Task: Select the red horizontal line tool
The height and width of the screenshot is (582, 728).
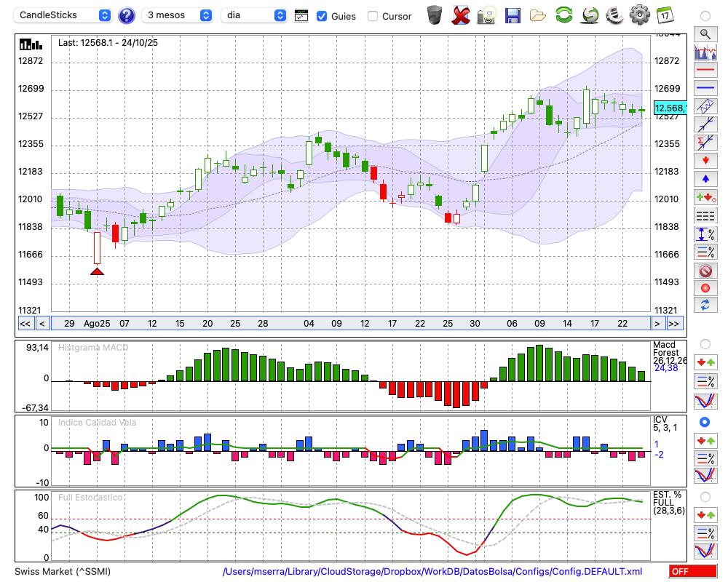Action: click(705, 70)
